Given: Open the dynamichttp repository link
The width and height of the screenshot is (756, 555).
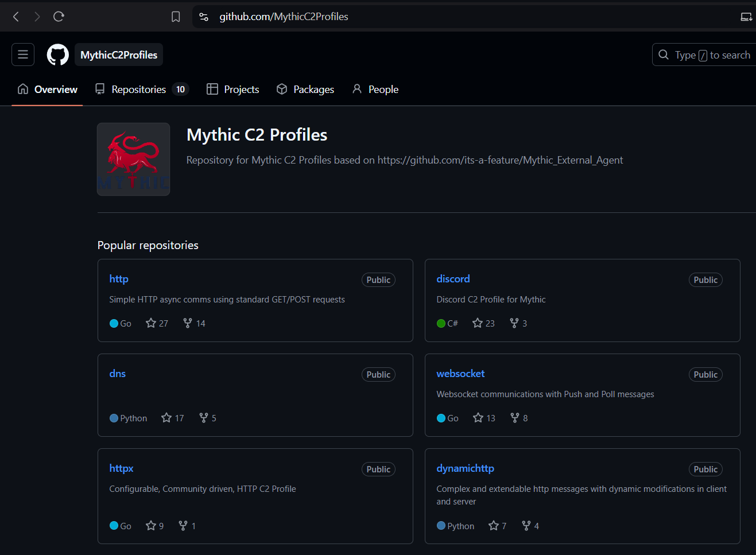Looking at the screenshot, I should click(465, 468).
